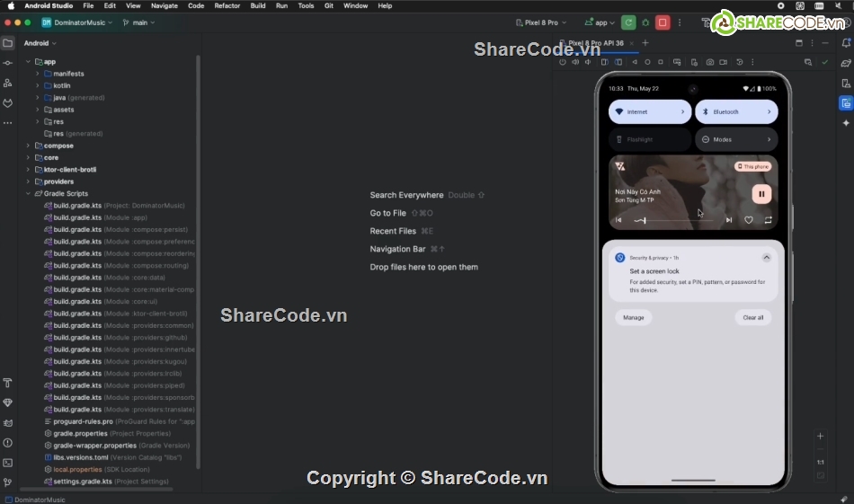Screen dimensions: 854x504
Task: Toggle Flashlight quick settings tile
Action: click(650, 139)
